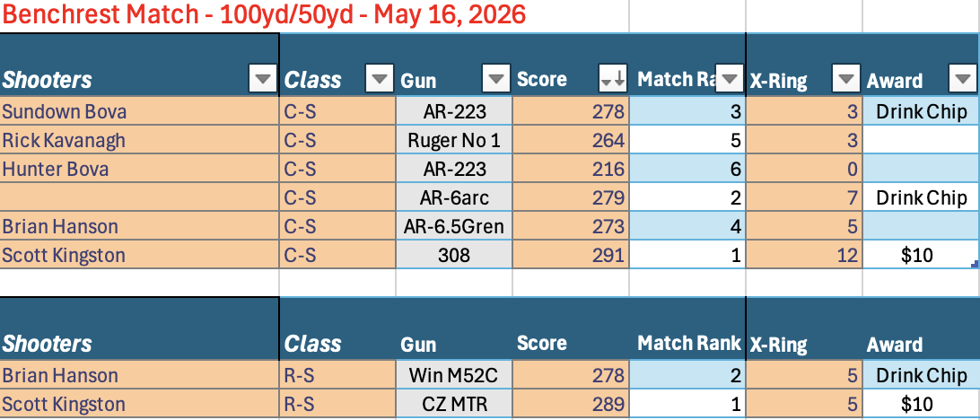Open the Match Rank filter dropdown
Screen dimensions: 980x420
pos(730,79)
